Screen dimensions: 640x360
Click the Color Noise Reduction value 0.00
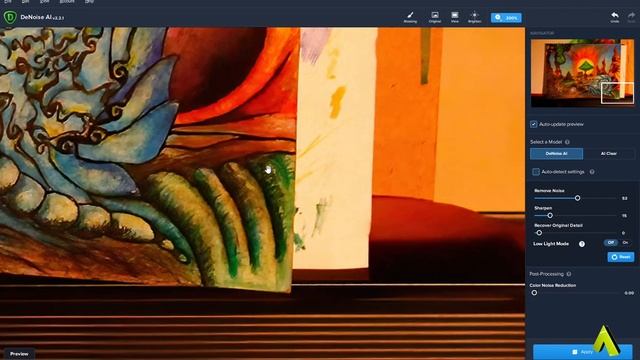[629, 293]
